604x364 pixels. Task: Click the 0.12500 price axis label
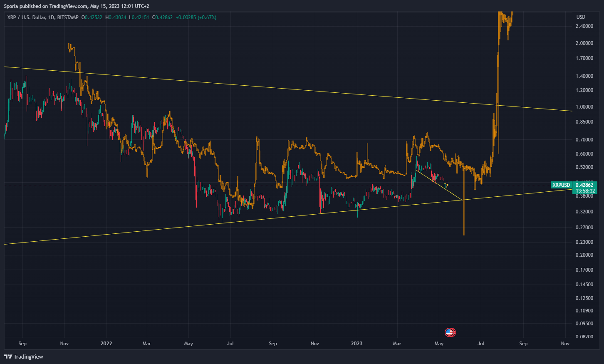click(584, 298)
